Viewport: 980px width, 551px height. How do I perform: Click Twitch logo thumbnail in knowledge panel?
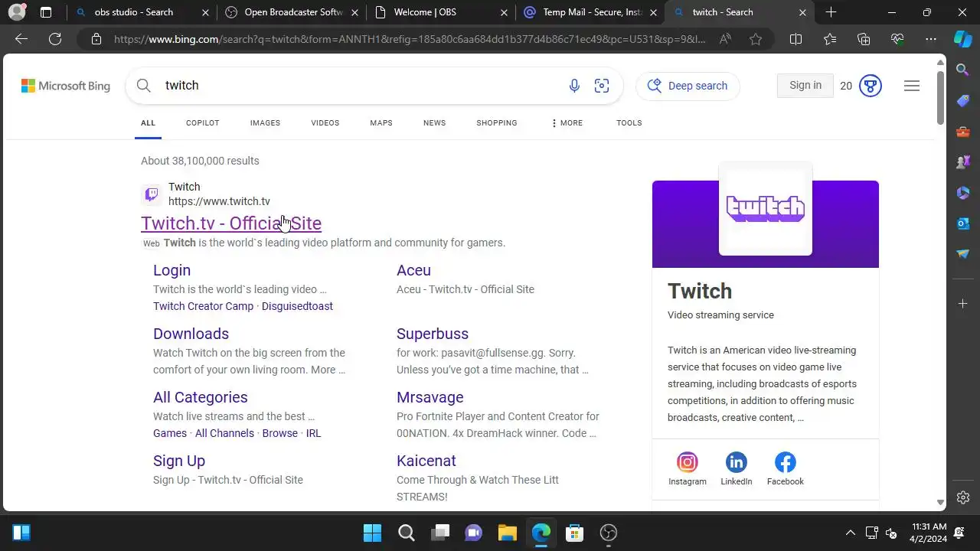pyautogui.click(x=766, y=208)
